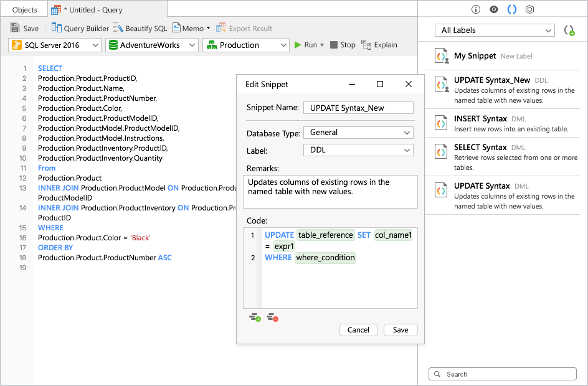Click the eye preview icon in right panel
This screenshot has width=588, height=386.
click(x=494, y=9)
